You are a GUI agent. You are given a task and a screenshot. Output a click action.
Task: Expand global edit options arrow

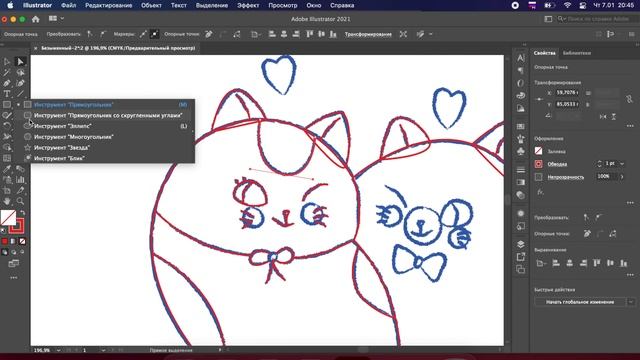[x=631, y=302]
